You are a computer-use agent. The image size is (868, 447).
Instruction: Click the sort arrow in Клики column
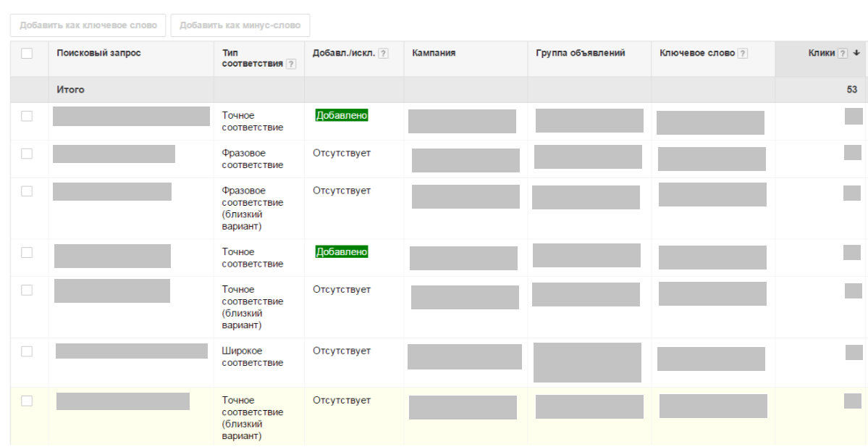point(856,54)
